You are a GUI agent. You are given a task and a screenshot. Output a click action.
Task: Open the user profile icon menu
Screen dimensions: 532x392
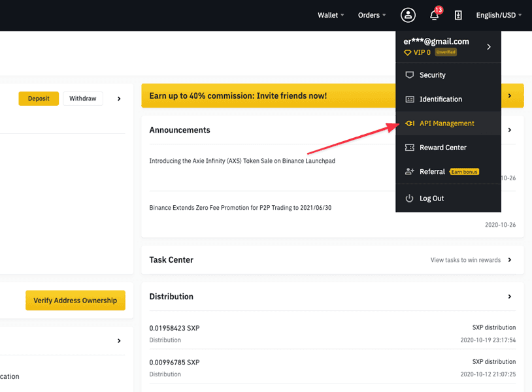point(408,15)
